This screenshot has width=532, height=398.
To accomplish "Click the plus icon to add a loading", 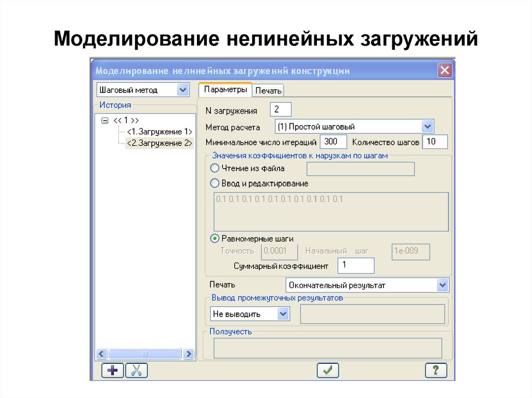I will 113,370.
